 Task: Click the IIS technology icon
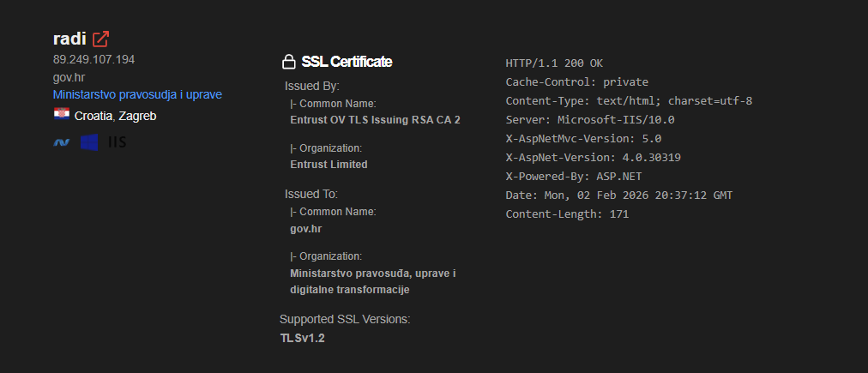click(x=118, y=142)
